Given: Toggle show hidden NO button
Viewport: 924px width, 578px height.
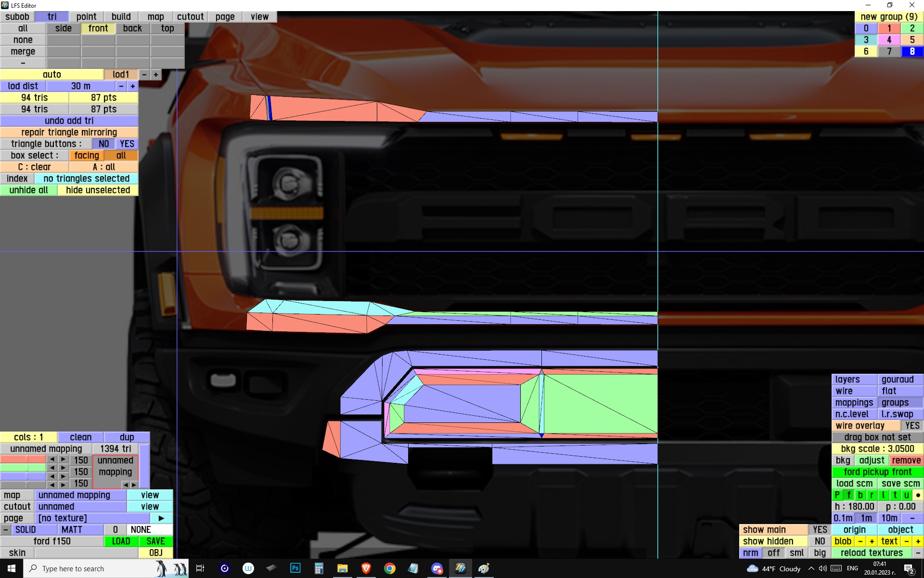Looking at the screenshot, I should coord(820,541).
